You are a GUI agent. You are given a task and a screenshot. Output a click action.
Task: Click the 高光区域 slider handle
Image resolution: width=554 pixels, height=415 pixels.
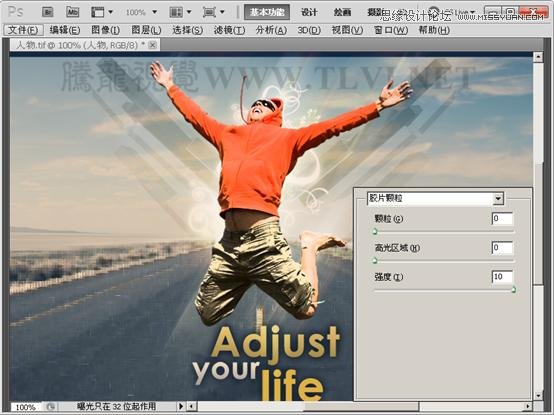point(375,261)
